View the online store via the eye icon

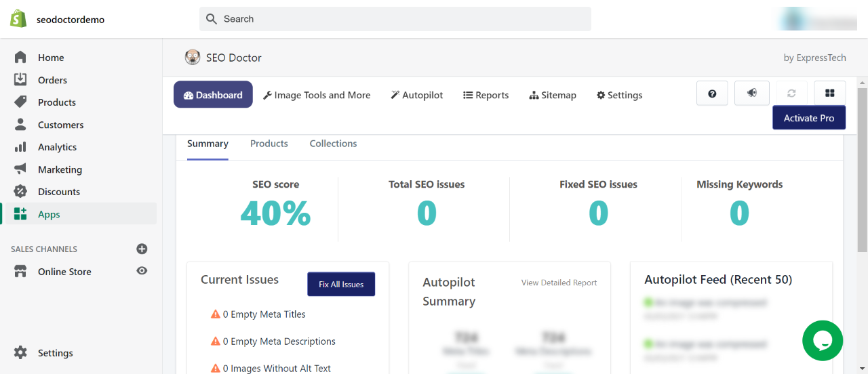point(142,271)
